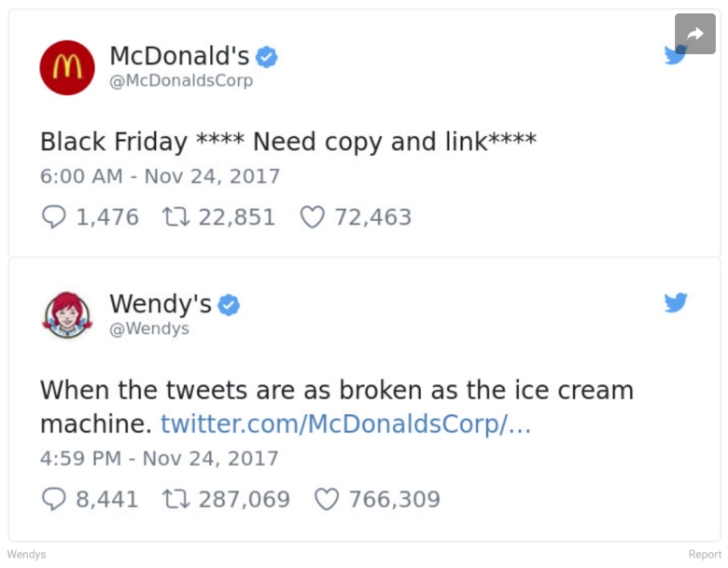
Task: Click the Wendys source caption
Action: tap(26, 554)
